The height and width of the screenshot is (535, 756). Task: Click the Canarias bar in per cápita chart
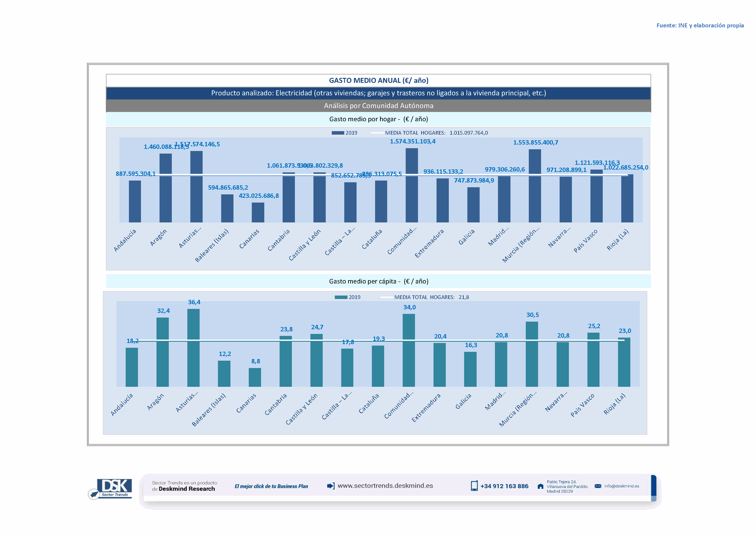click(x=255, y=377)
